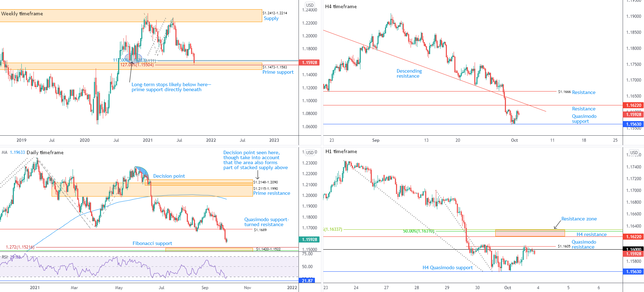Select the 'Descending resistance' label

tap(409, 73)
